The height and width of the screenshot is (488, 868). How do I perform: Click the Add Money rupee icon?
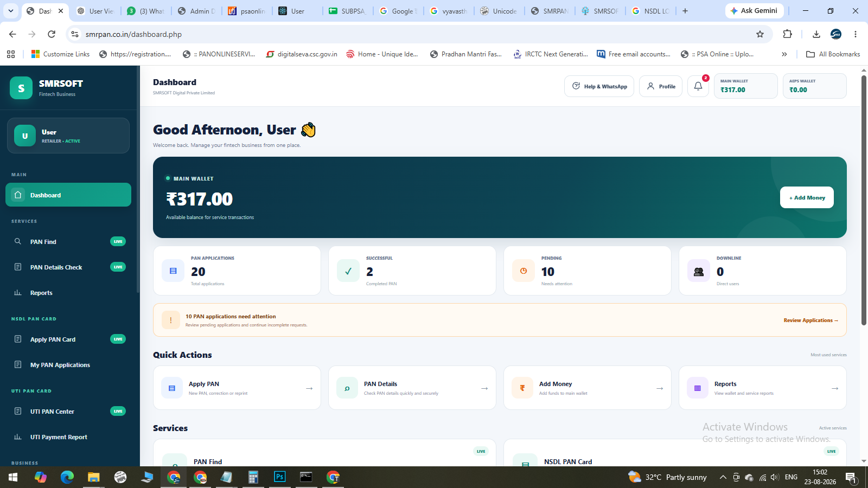coord(522,388)
